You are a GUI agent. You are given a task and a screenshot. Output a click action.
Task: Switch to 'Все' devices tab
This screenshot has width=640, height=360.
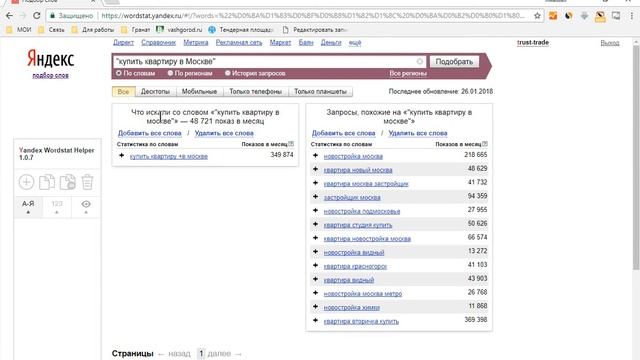[123, 91]
